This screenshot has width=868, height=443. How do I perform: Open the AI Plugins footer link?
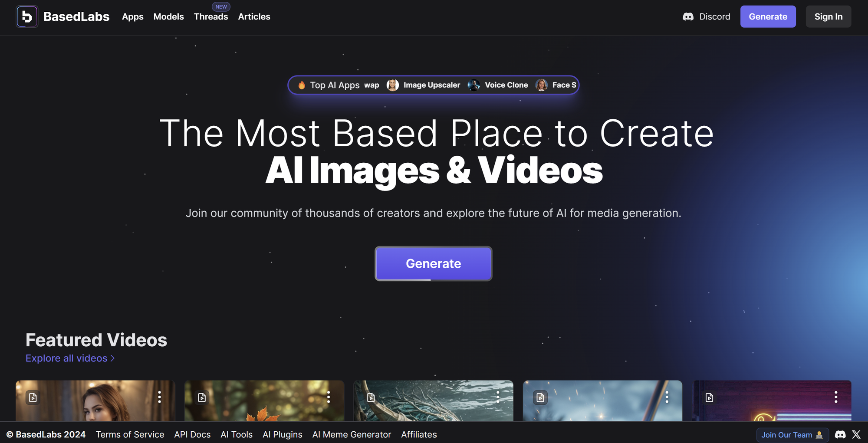(x=283, y=434)
